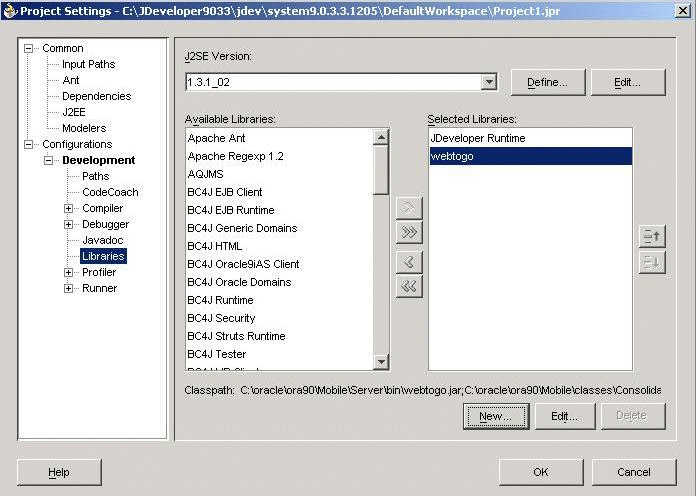Image resolution: width=697 pixels, height=496 pixels.
Task: Click the Available Libraries scrollbar thumb
Action: pyautogui.click(x=381, y=170)
